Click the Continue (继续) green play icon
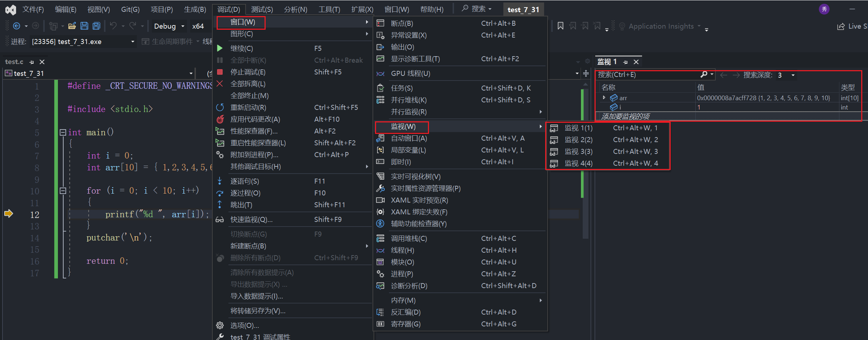 click(220, 48)
